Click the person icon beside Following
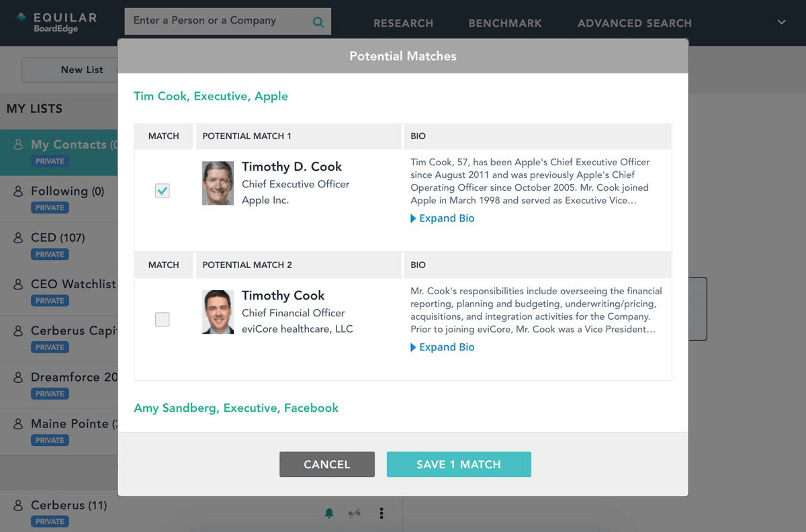 (19, 191)
